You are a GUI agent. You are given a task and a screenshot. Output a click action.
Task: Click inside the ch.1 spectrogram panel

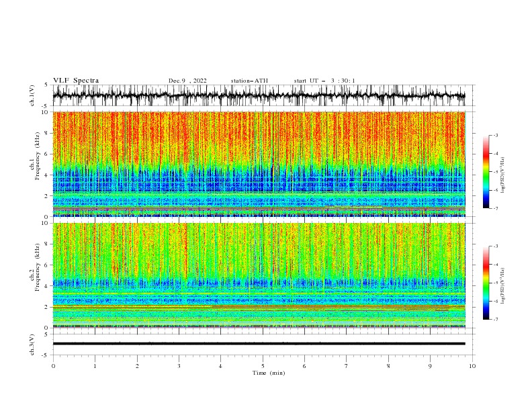(259, 164)
